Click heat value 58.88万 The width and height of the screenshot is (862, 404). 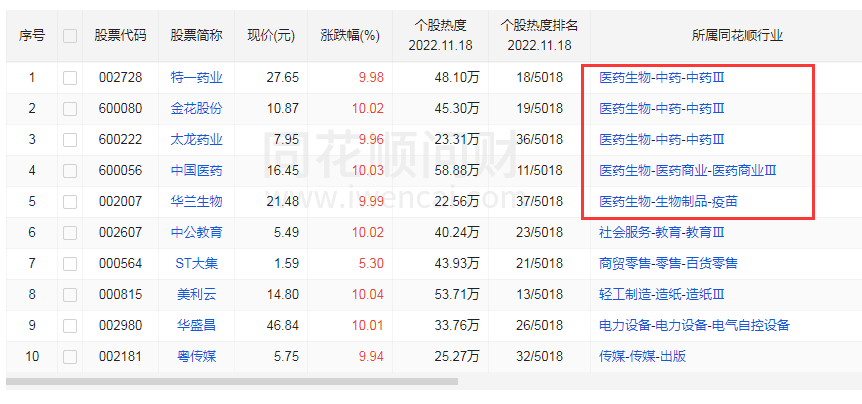tap(456, 170)
